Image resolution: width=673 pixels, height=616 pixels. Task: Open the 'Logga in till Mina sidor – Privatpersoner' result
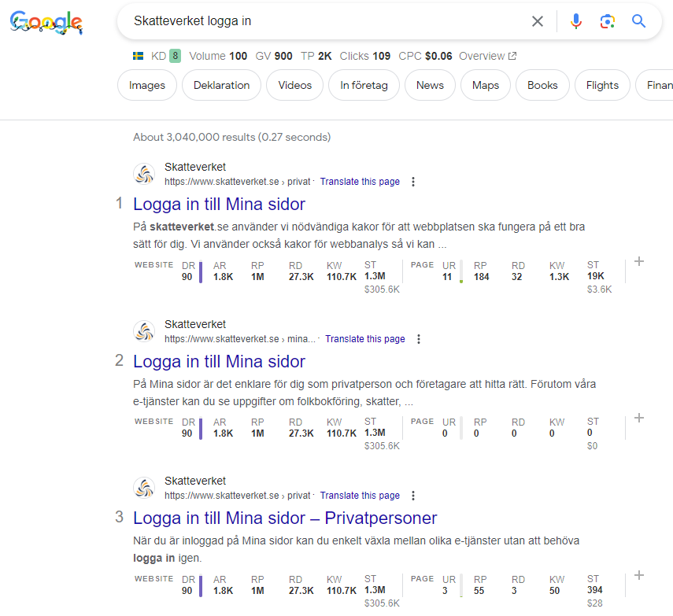pyautogui.click(x=285, y=518)
